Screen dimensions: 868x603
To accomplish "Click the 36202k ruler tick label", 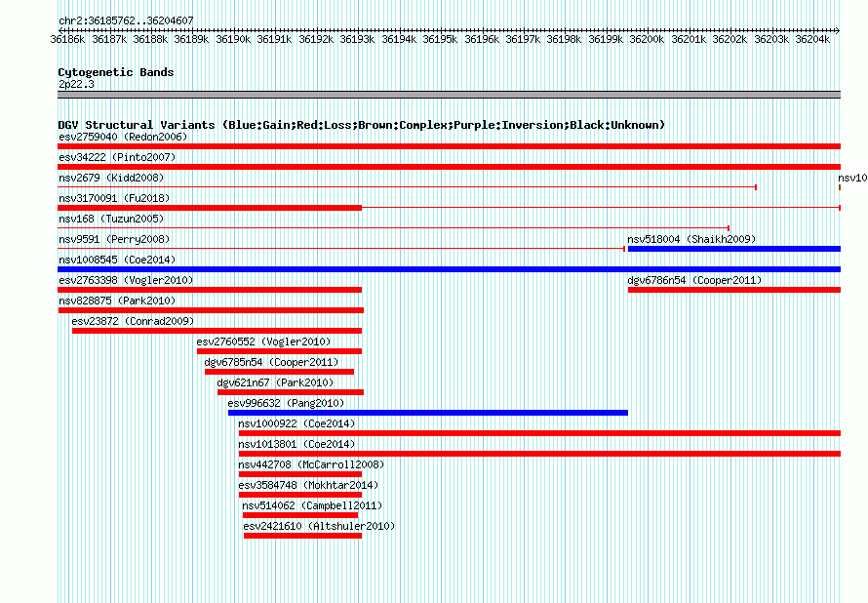I will pos(730,39).
